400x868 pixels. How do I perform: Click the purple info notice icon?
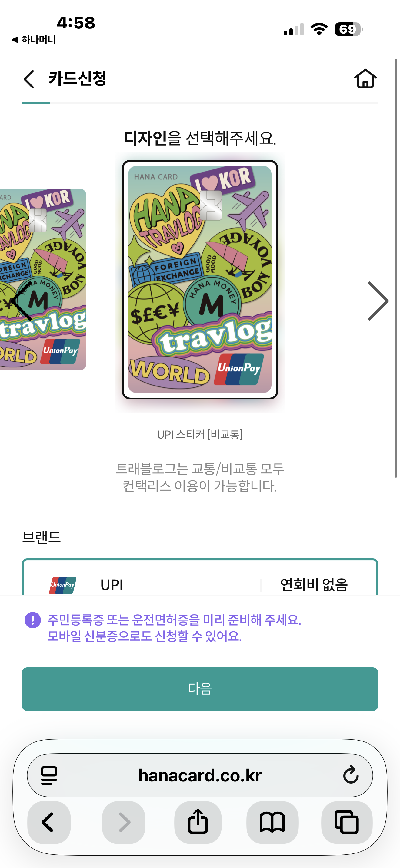pyautogui.click(x=33, y=620)
